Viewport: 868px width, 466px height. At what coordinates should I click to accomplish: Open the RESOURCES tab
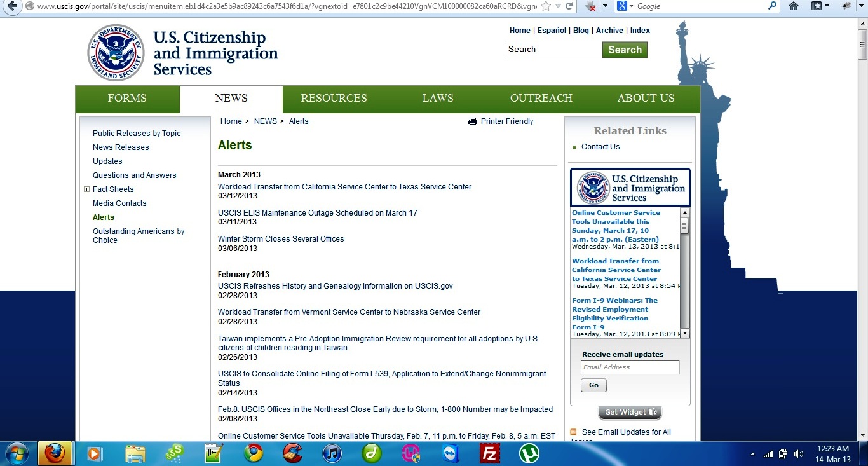coord(334,99)
